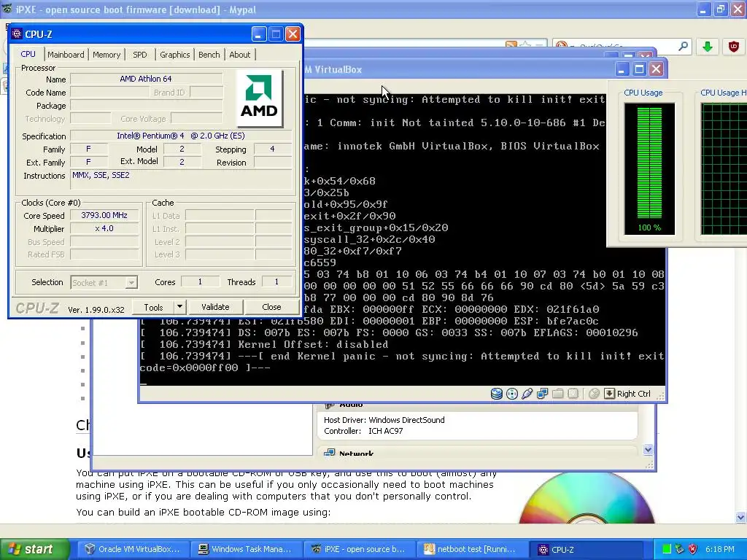
Task: Click the DuckDuckGo search engine icon
Action: click(561, 45)
